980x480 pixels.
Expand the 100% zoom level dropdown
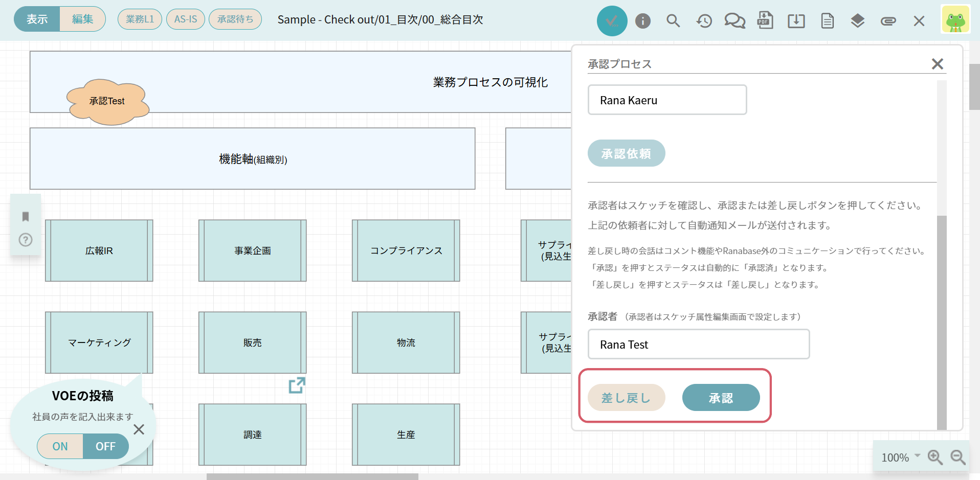tap(900, 457)
